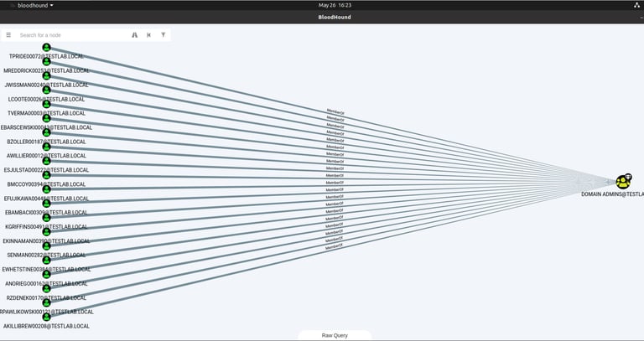Open the hamburger menu beside search

tap(8, 35)
